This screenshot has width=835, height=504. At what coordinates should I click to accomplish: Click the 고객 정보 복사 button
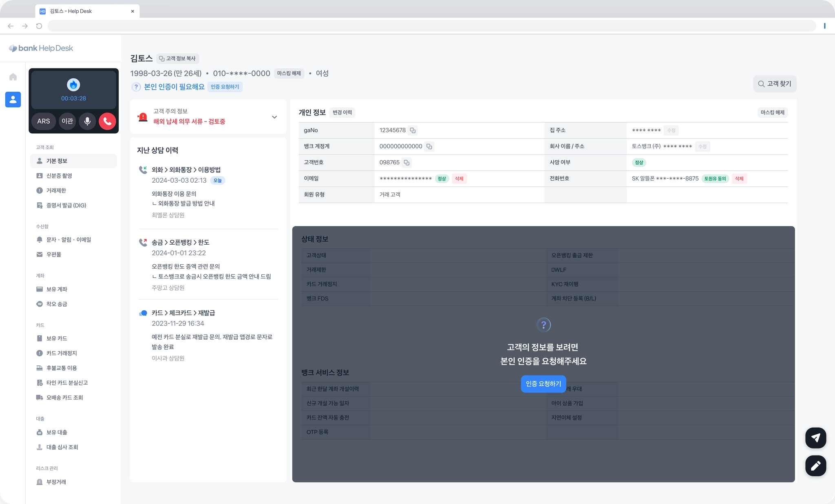[177, 59]
